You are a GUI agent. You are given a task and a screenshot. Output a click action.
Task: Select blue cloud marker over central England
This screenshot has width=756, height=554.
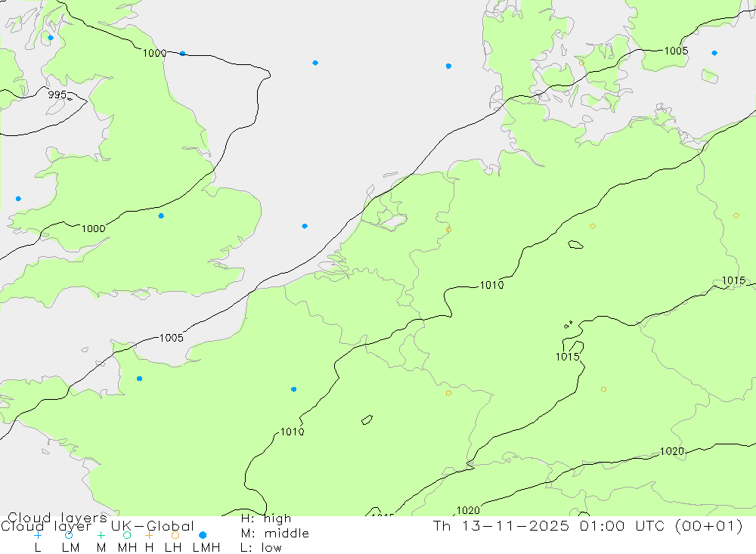161,216
